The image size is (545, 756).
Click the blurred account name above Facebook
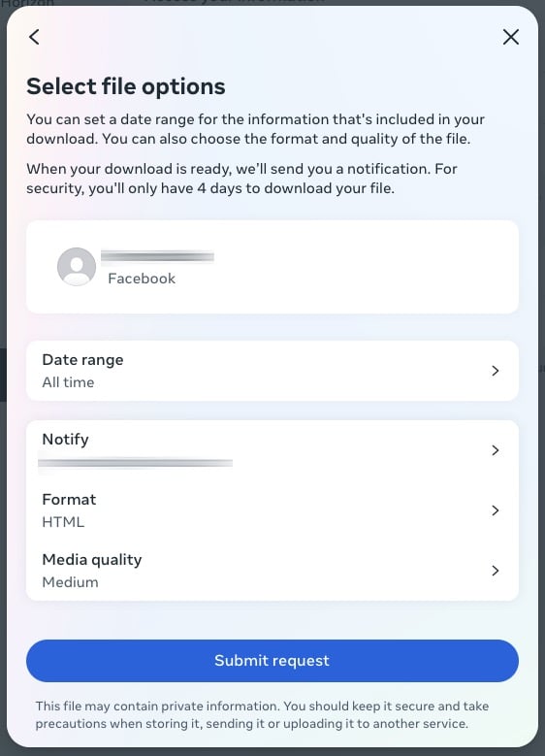157,257
